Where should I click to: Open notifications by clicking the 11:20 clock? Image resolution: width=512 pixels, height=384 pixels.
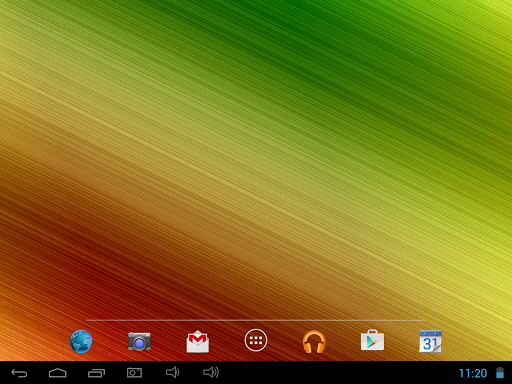tap(473, 373)
